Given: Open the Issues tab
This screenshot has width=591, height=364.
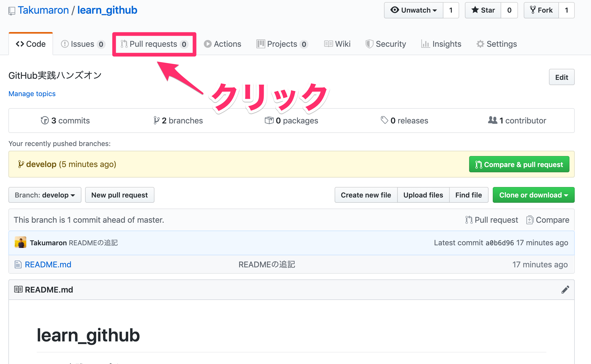Looking at the screenshot, I should (x=83, y=44).
